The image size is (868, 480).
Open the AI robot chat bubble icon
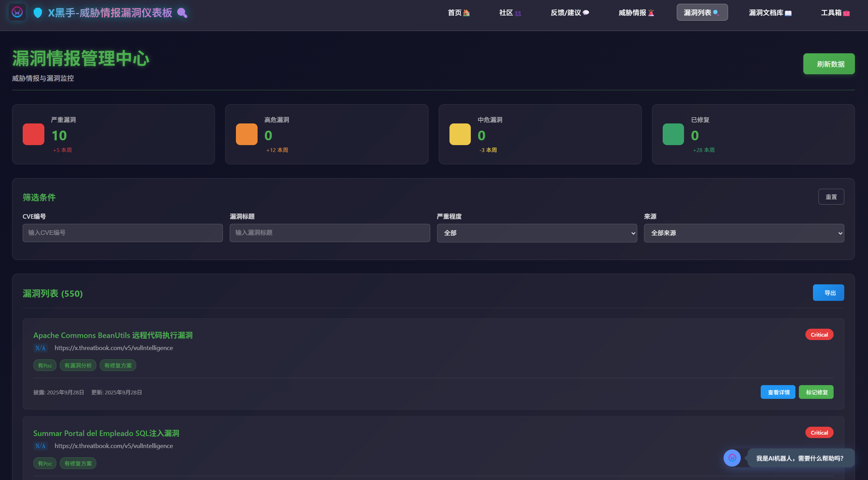(732, 458)
